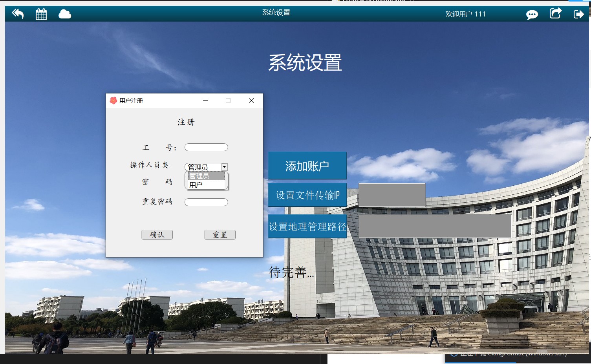Open the calendar icon in top bar
The height and width of the screenshot is (364, 591).
[41, 14]
